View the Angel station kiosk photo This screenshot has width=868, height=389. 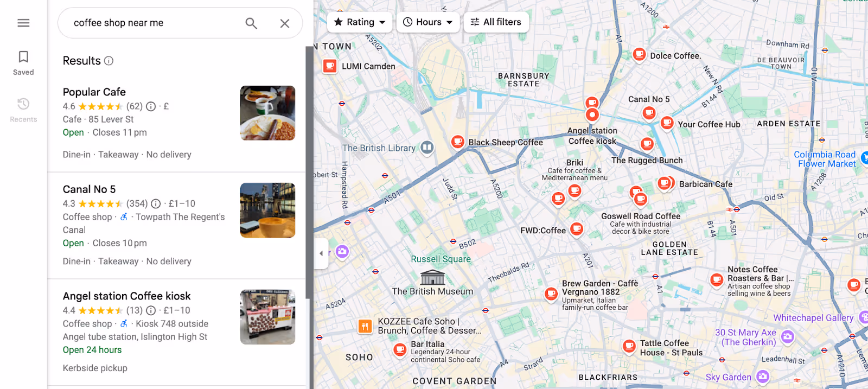coord(268,317)
